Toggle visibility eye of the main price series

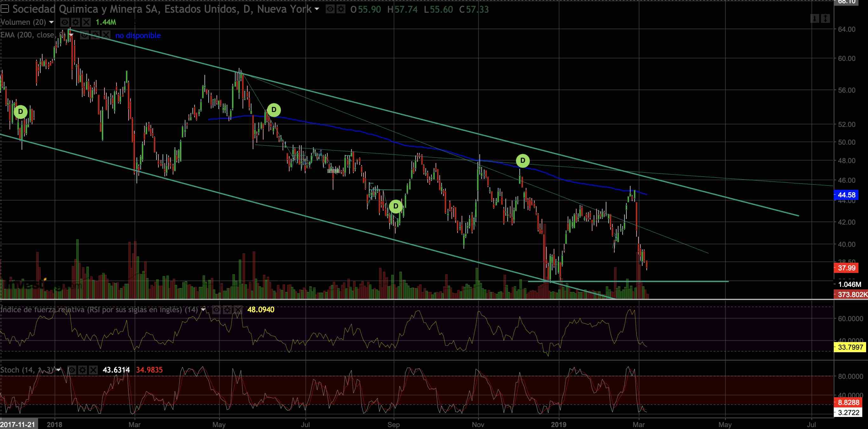(x=330, y=9)
